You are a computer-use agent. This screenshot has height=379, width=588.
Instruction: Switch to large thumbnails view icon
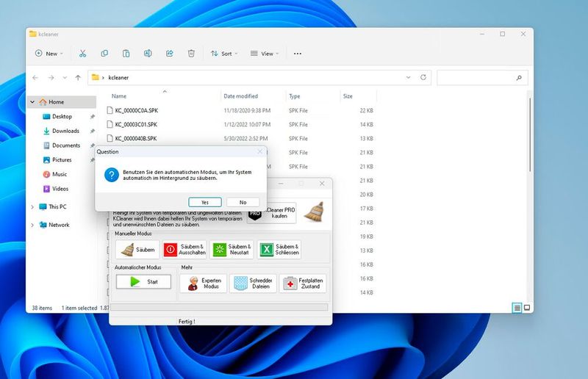point(527,308)
